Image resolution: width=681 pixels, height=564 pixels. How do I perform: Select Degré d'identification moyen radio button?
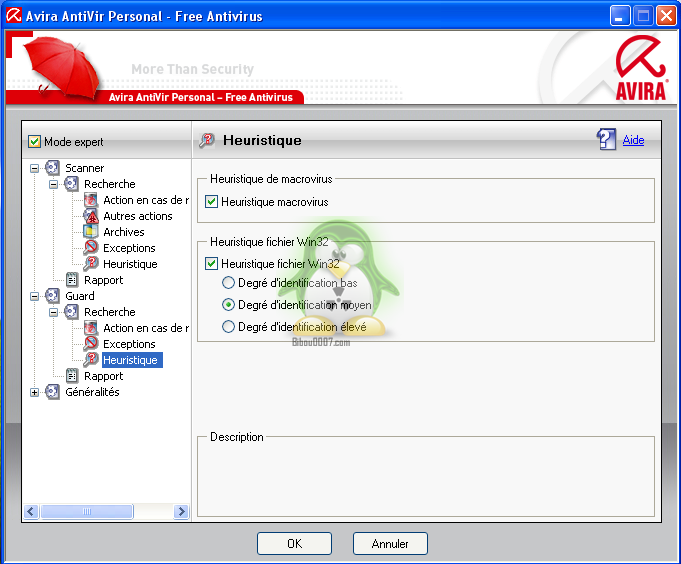point(228,305)
